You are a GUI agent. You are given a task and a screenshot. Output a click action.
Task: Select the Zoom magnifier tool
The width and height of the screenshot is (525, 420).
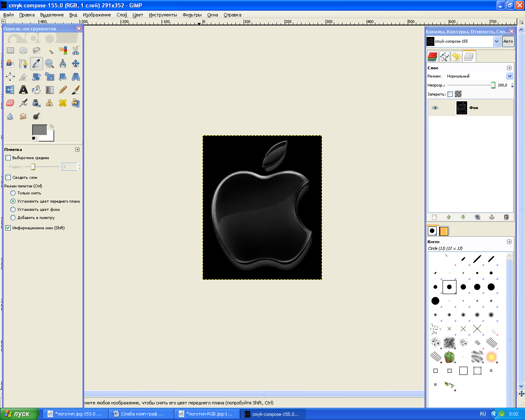(50, 64)
